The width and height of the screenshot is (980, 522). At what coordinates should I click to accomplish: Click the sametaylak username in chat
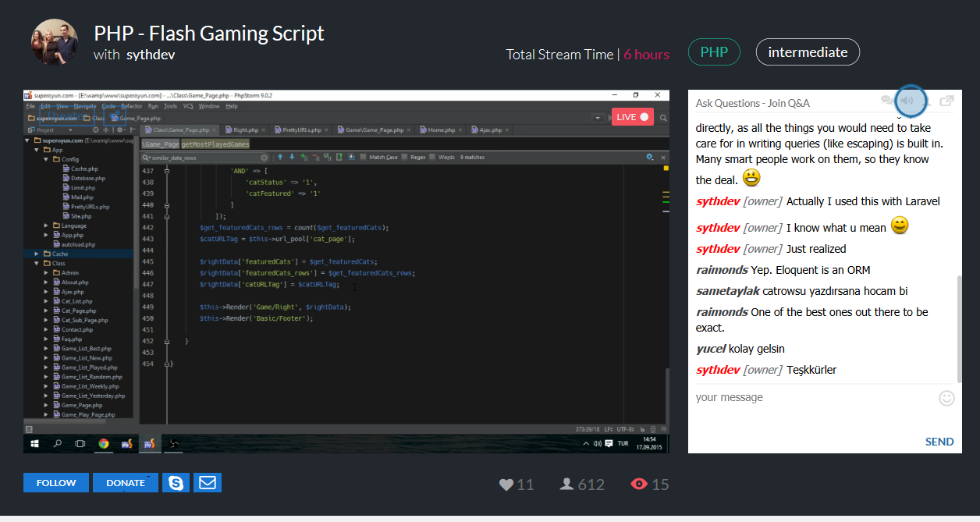pyautogui.click(x=727, y=291)
